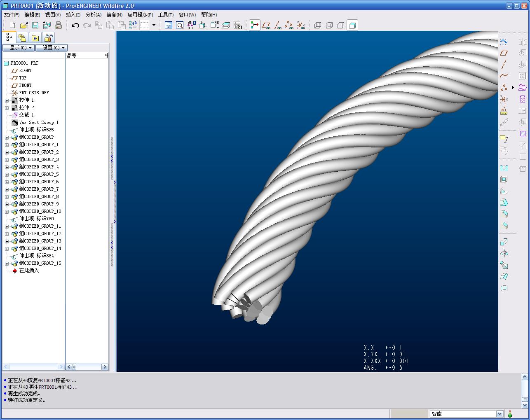
Task: Open the 分析 menu
Action: click(x=94, y=14)
